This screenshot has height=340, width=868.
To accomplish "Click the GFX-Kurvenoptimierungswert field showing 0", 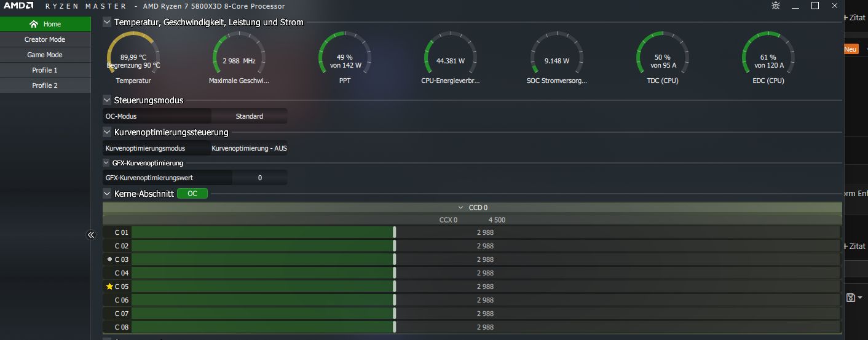I will [x=260, y=178].
